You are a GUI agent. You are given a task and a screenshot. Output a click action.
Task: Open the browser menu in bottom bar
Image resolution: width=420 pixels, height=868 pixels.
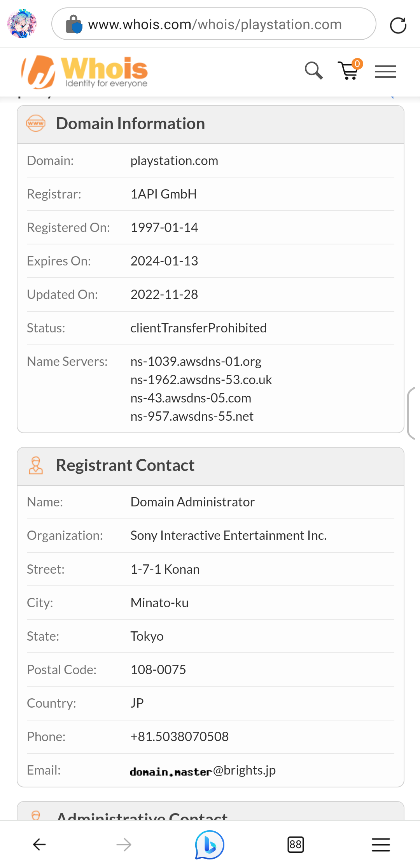coord(381,845)
